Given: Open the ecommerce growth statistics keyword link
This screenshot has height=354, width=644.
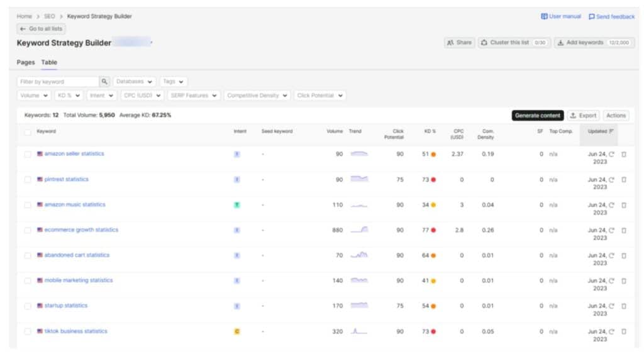Looking at the screenshot, I should [81, 230].
